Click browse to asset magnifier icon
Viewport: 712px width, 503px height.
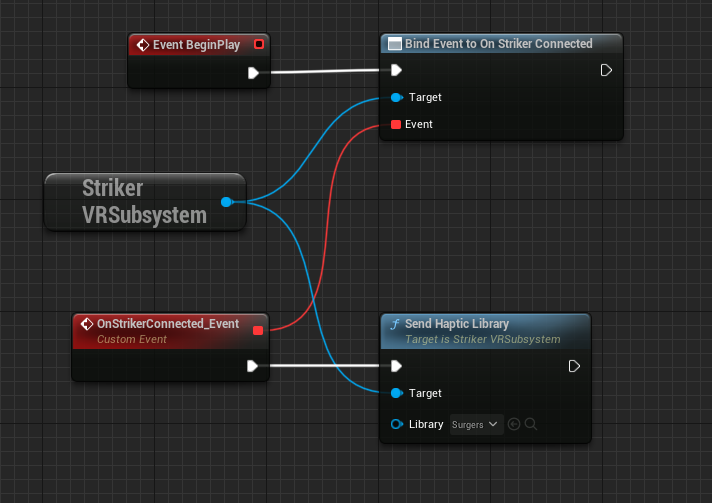tap(531, 424)
